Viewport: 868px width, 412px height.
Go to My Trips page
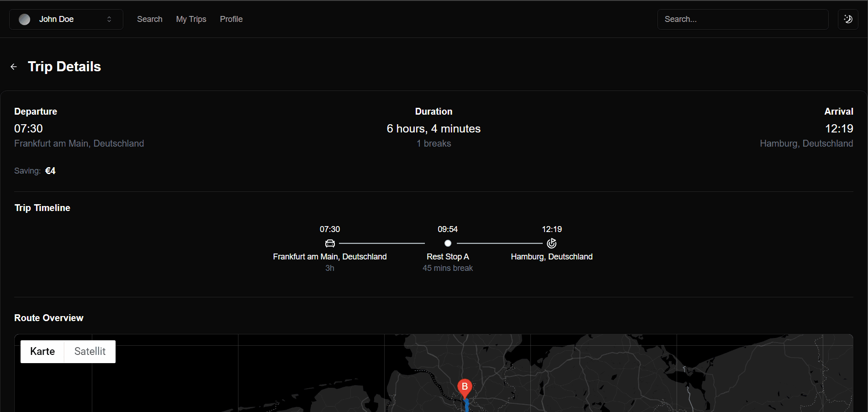point(191,19)
